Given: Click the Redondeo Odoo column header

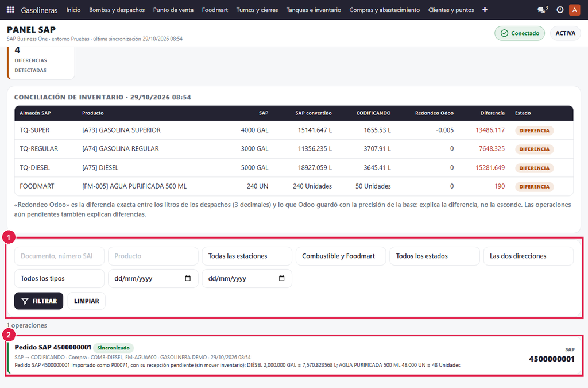Looking at the screenshot, I should [x=434, y=113].
